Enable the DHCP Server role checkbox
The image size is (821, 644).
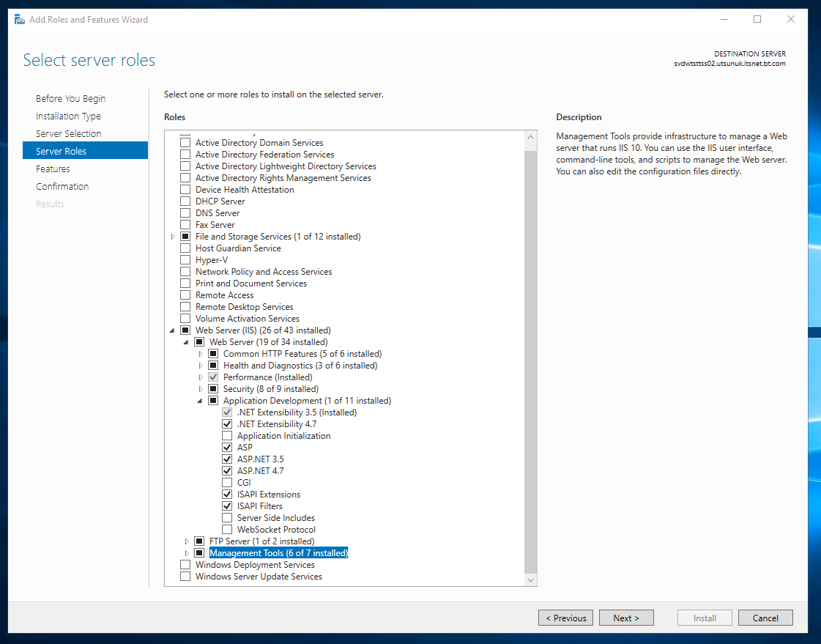click(185, 201)
